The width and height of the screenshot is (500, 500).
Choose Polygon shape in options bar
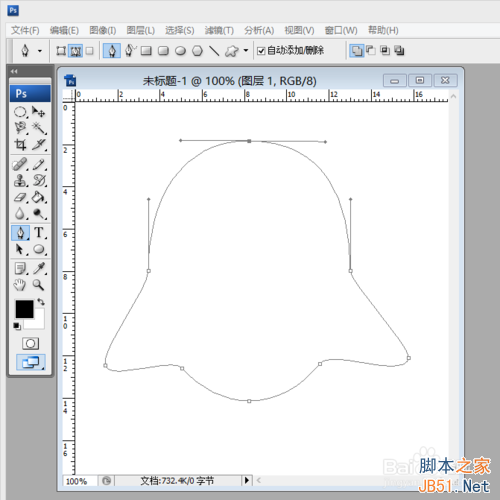click(197, 51)
